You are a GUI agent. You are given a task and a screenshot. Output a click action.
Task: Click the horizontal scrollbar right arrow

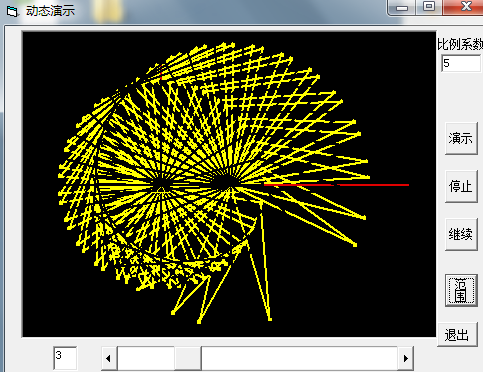coord(406,358)
